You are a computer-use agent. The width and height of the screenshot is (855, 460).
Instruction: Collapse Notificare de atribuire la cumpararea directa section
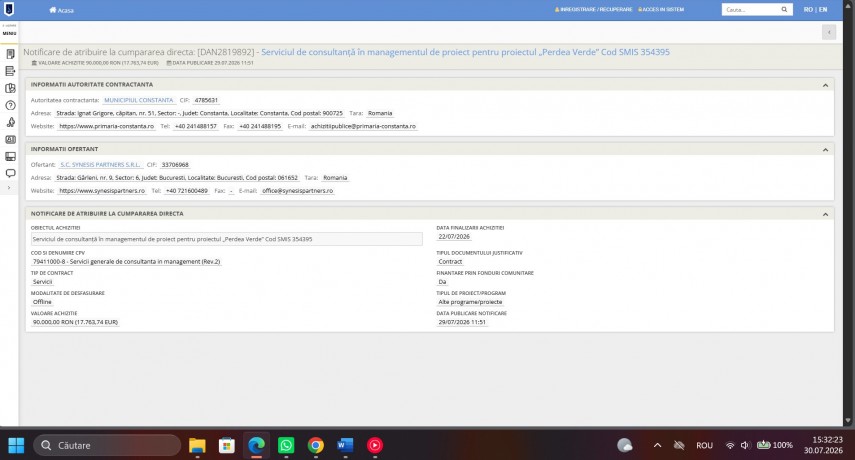(825, 214)
